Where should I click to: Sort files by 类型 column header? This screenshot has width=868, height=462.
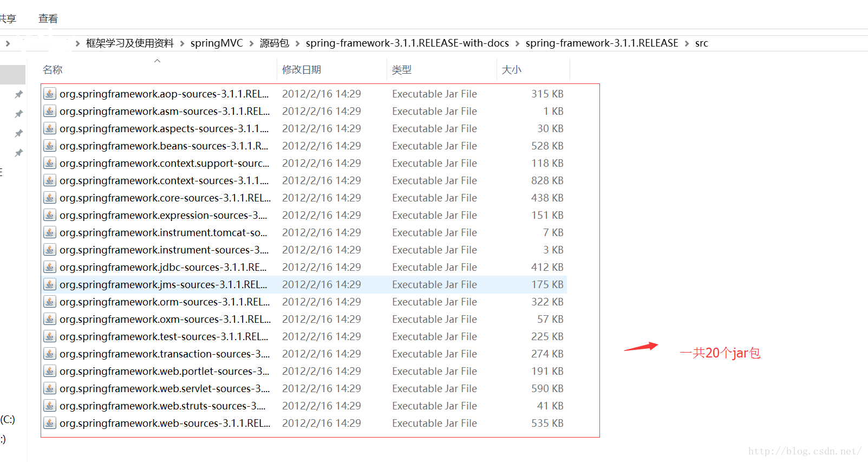coord(402,70)
